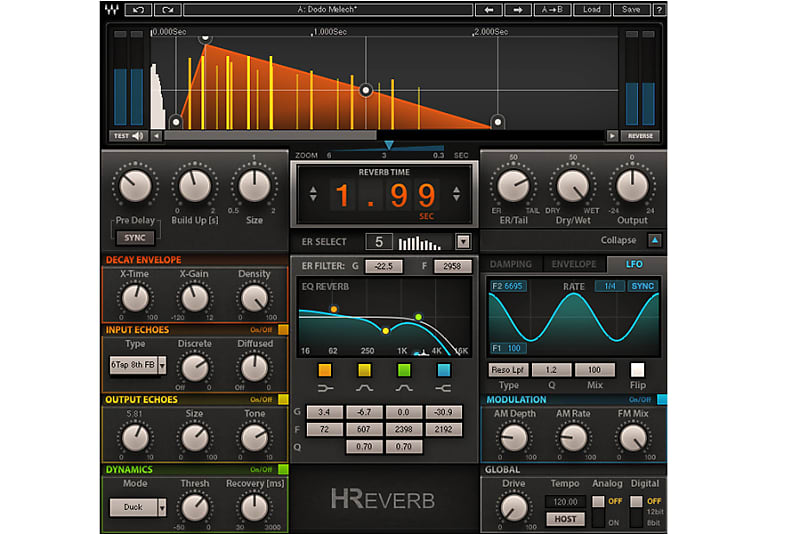Toggle the Digital OFF/12bit/8bit switch

tap(636, 511)
